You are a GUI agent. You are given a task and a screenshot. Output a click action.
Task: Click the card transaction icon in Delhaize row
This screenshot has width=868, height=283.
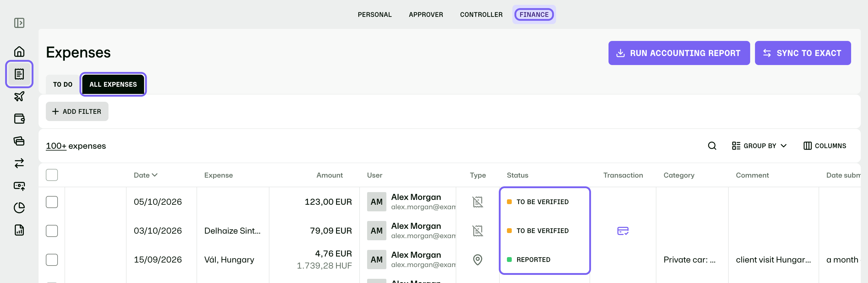coord(623,231)
